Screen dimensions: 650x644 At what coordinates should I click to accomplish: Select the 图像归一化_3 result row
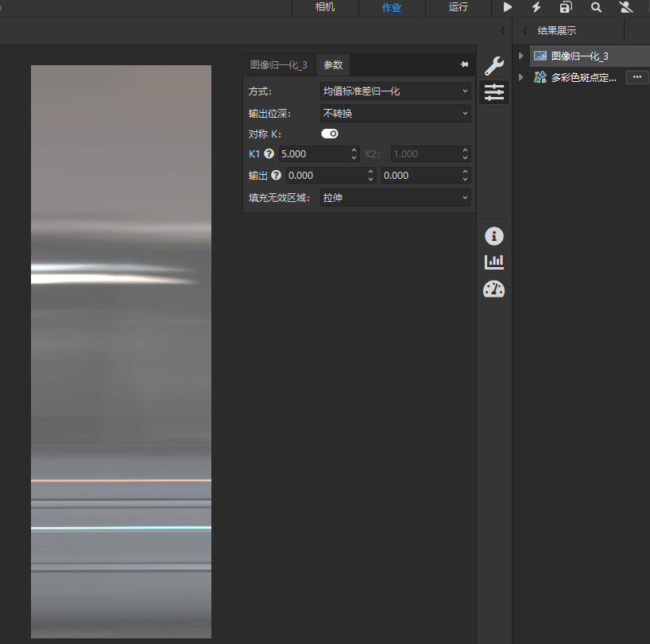click(590, 56)
